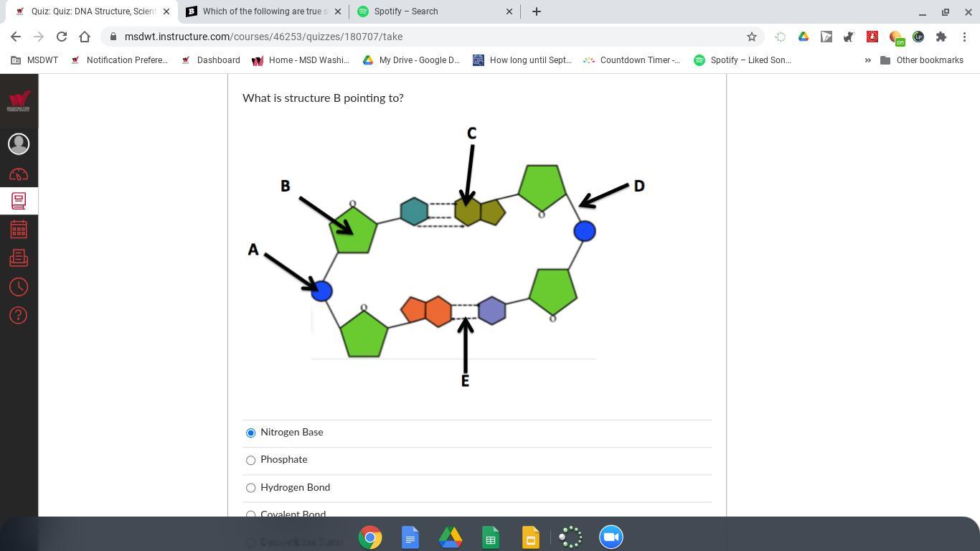Select the Hydrogen Bond radio option

(x=250, y=488)
